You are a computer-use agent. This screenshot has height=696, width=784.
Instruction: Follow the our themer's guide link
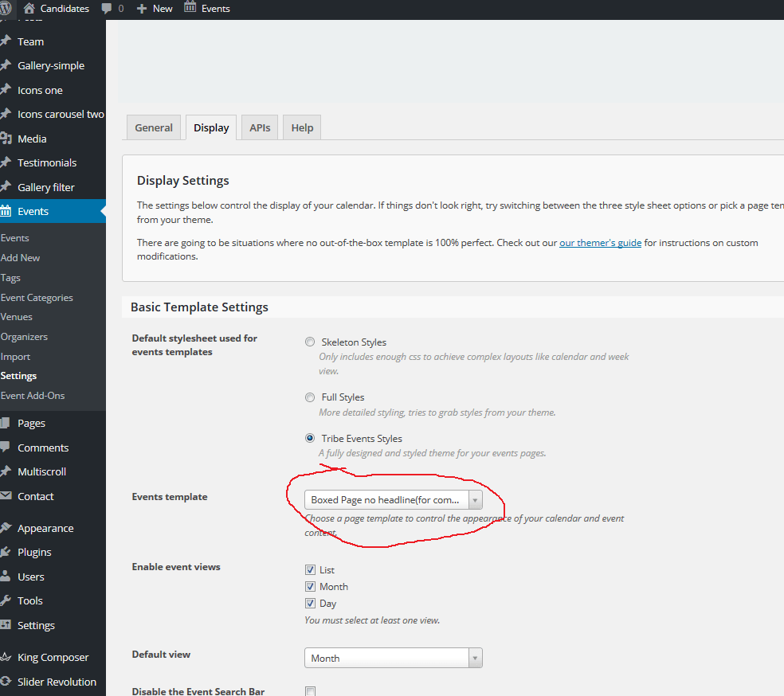tap(600, 243)
